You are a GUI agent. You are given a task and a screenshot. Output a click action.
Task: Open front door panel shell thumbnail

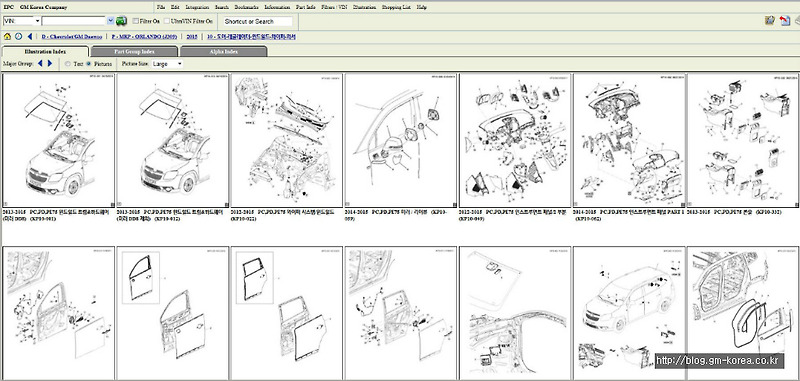tap(172, 313)
